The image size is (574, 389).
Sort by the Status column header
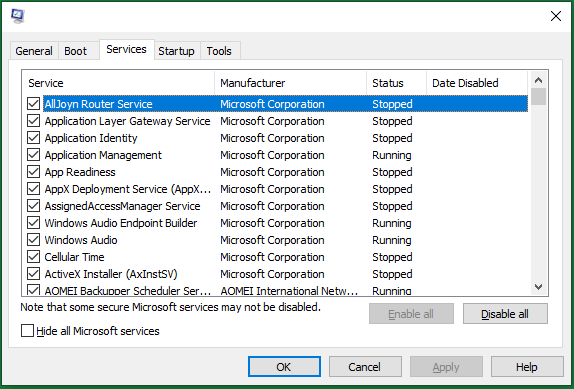[397, 83]
